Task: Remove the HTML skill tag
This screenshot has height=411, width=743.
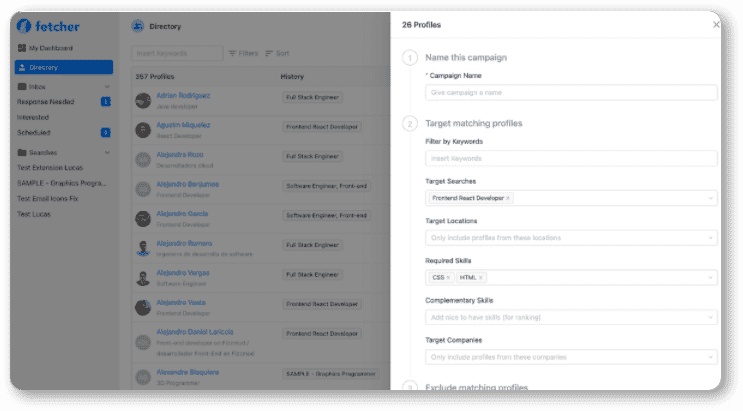Action: (480, 278)
